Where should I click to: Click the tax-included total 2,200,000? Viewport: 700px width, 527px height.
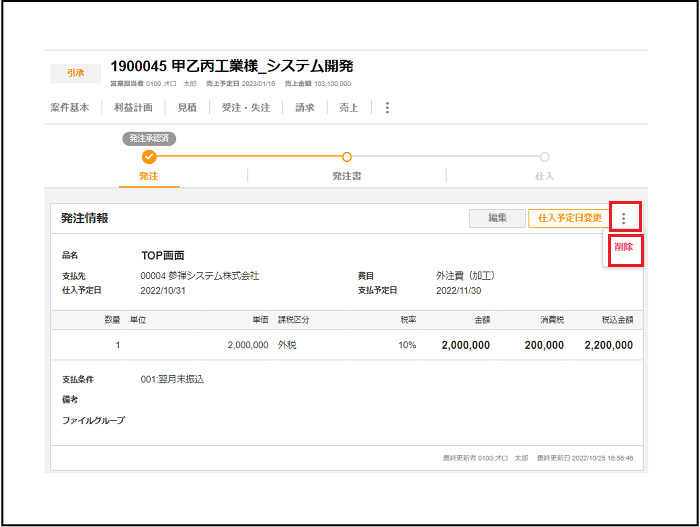click(609, 345)
